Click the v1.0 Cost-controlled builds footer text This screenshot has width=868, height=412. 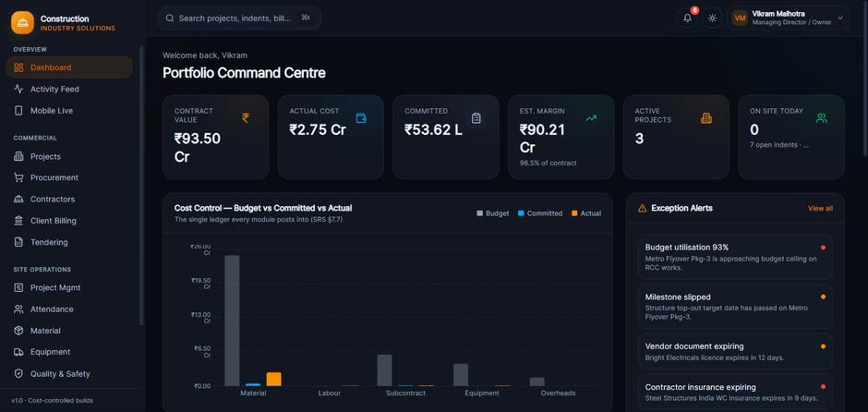52,400
